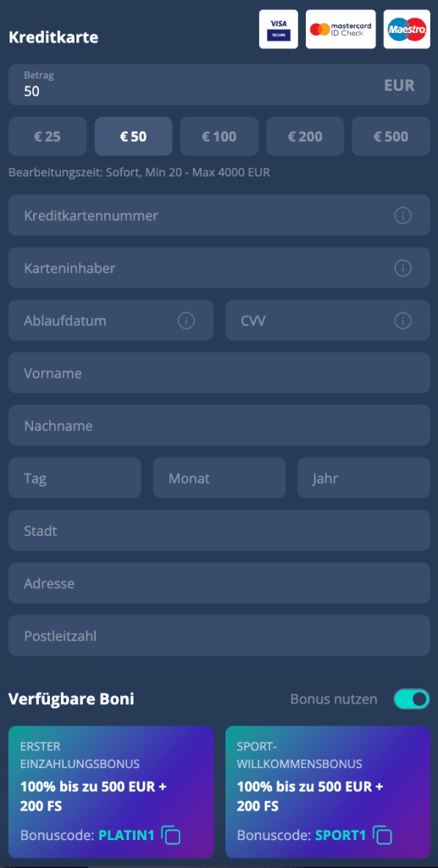Click into the Postleitzahl field

click(219, 636)
